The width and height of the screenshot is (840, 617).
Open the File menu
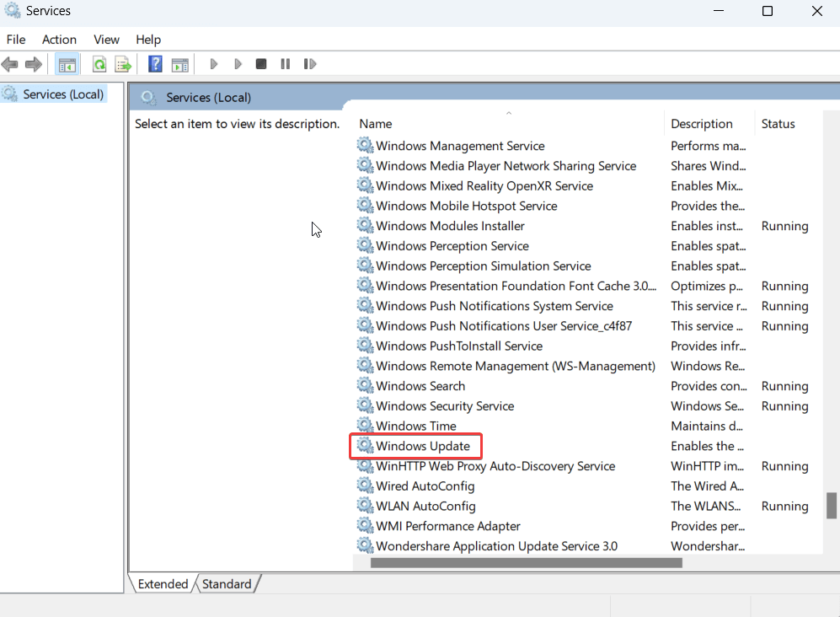(16, 40)
